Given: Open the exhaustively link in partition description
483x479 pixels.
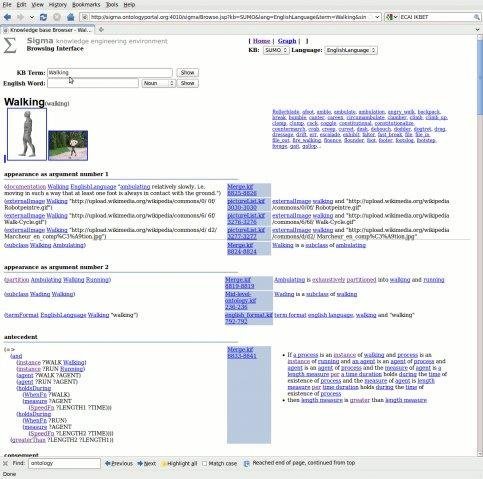Looking at the screenshot, I should pos(328,280).
